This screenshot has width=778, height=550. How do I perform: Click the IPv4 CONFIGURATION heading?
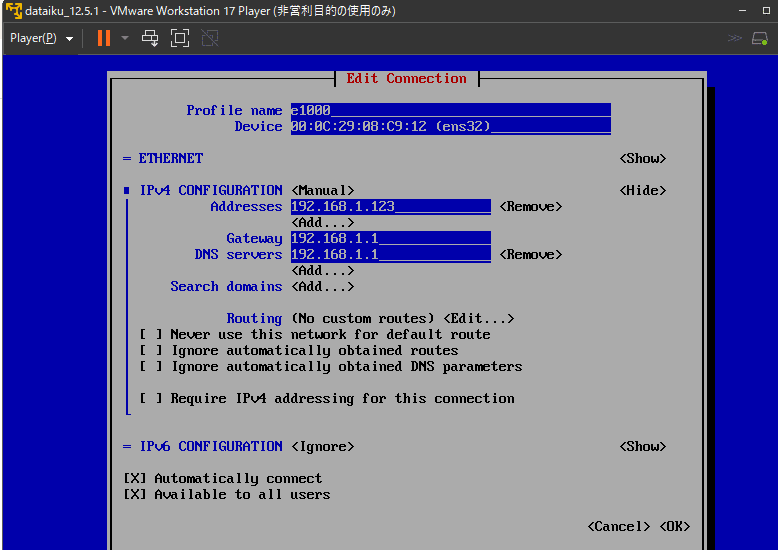(211, 190)
